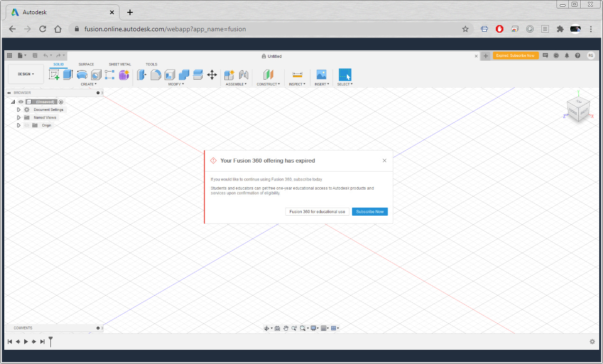Open the INSERT dropdown menu
This screenshot has height=364, width=603.
322,84
